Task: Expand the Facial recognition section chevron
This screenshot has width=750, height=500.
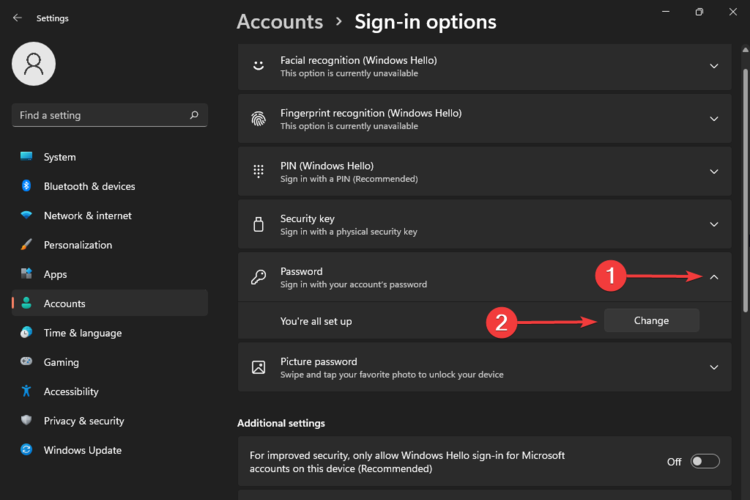Action: [x=713, y=66]
